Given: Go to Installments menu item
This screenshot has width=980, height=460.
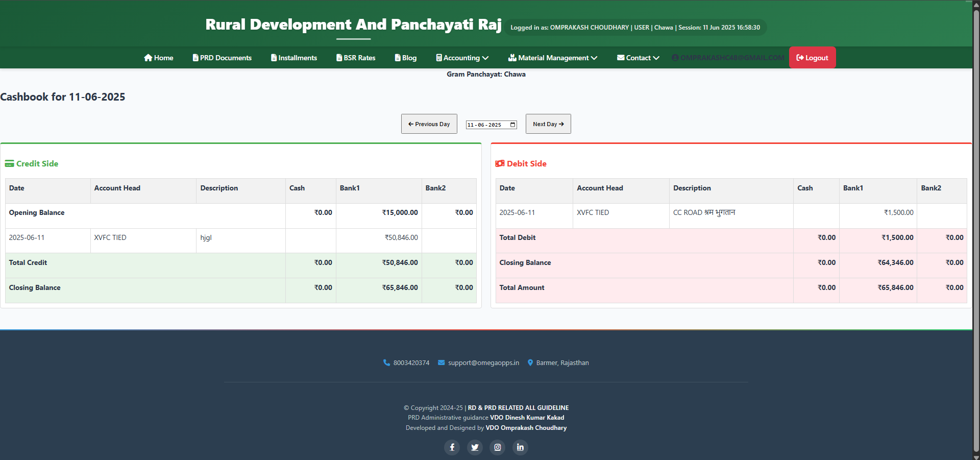Looking at the screenshot, I should pos(294,58).
